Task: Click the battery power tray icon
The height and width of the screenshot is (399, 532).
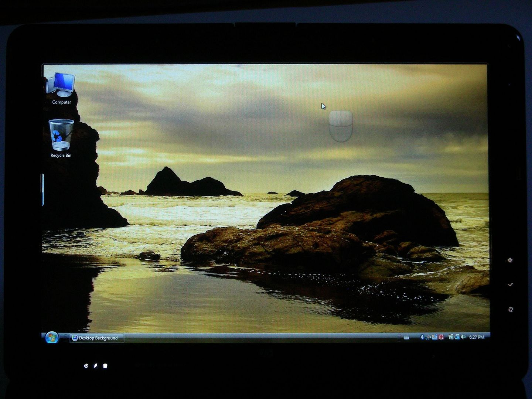Action: coord(451,337)
